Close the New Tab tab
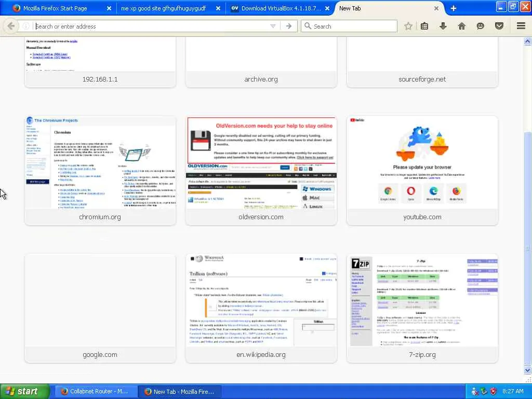Viewport: 532px width, 399px height. (x=436, y=8)
